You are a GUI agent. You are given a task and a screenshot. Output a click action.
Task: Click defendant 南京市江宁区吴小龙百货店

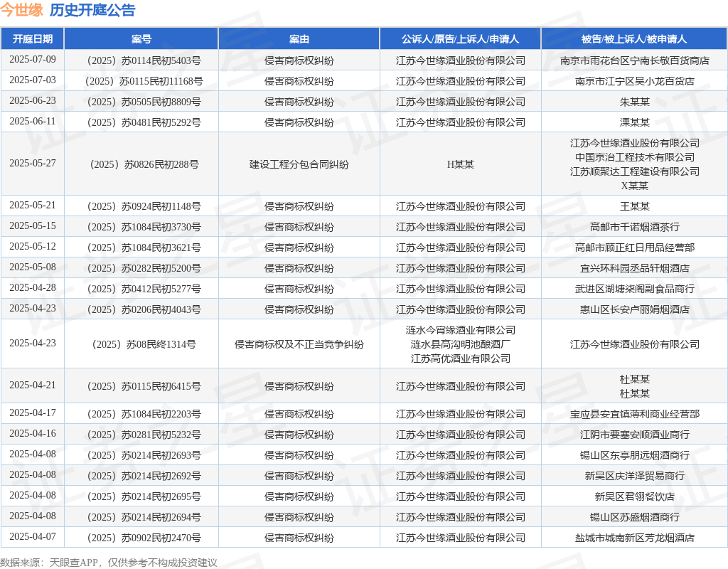pos(635,81)
